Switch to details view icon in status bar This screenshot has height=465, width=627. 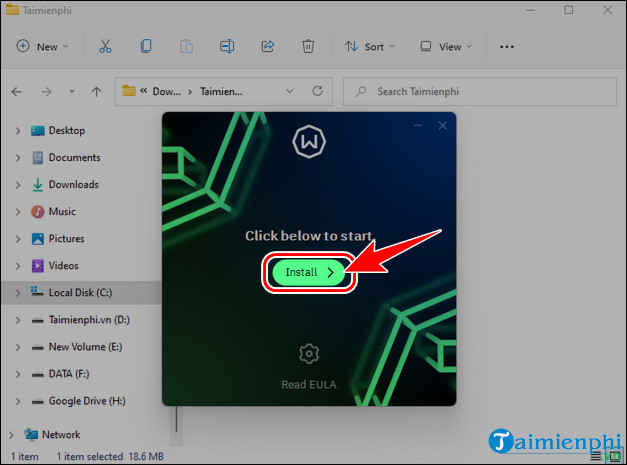point(596,456)
